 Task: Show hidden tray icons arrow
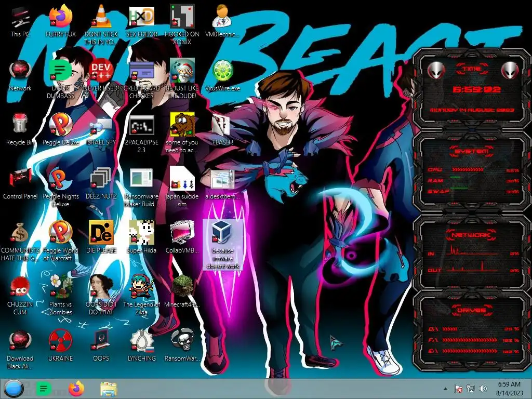coord(445,389)
